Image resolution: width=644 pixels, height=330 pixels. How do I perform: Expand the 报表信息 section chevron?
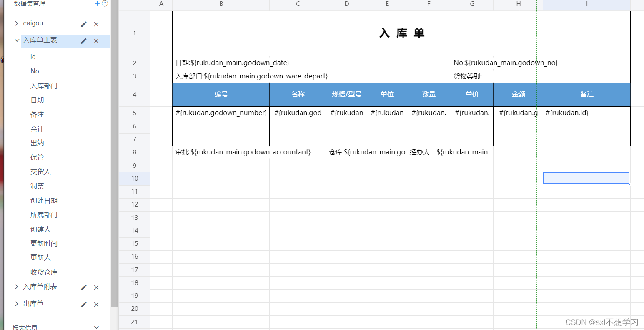pos(96,327)
